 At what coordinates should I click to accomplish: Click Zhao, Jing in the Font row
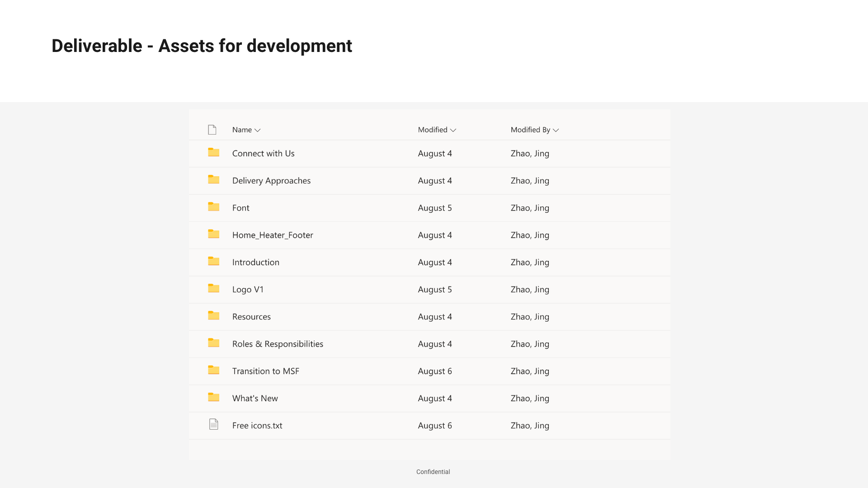[530, 208]
